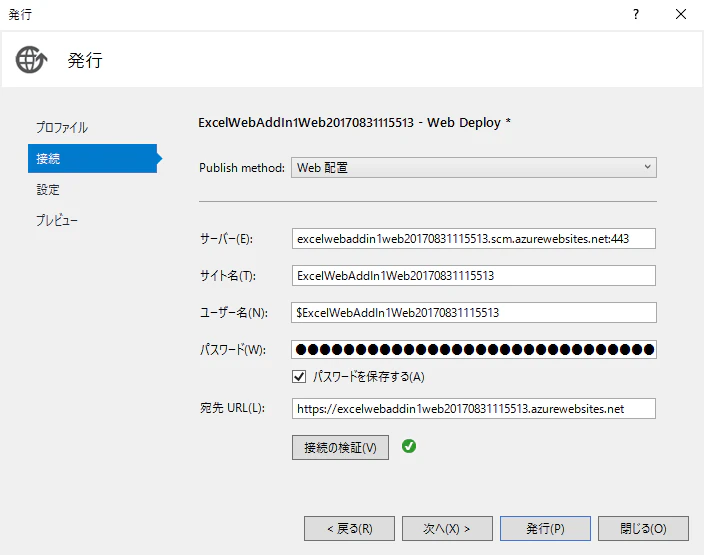Click the 発行 heading text

tap(85, 60)
